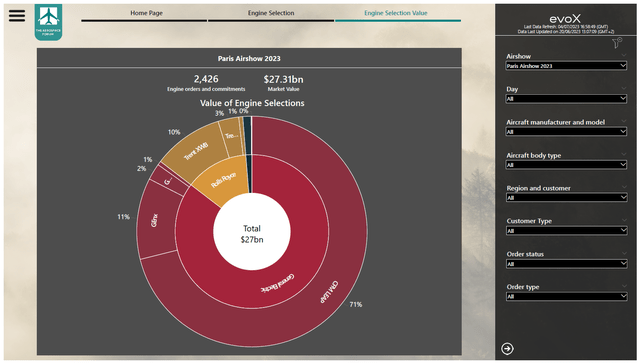Click the Paris Airshow 2023 chart title
The height and width of the screenshot is (364, 640).
tap(249, 58)
